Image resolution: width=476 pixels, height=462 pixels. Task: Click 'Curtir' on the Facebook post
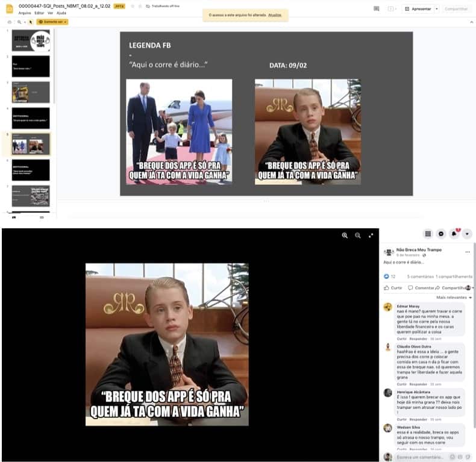coord(393,288)
